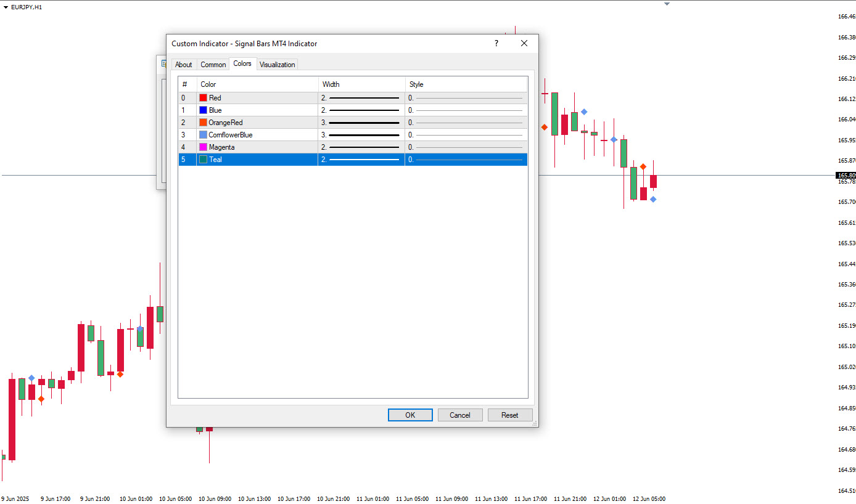Viewport: 856px width, 504px height.
Task: Open the width dropdown for Red row
Action: pos(361,98)
